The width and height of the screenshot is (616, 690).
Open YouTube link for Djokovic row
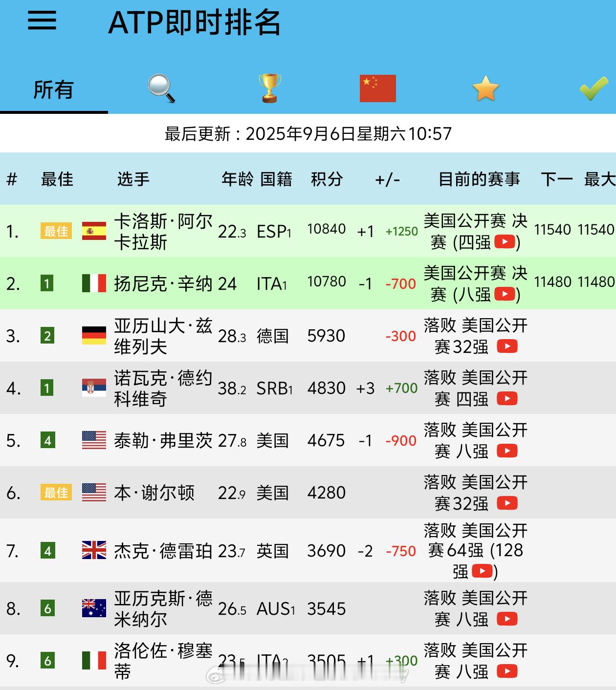click(x=507, y=399)
